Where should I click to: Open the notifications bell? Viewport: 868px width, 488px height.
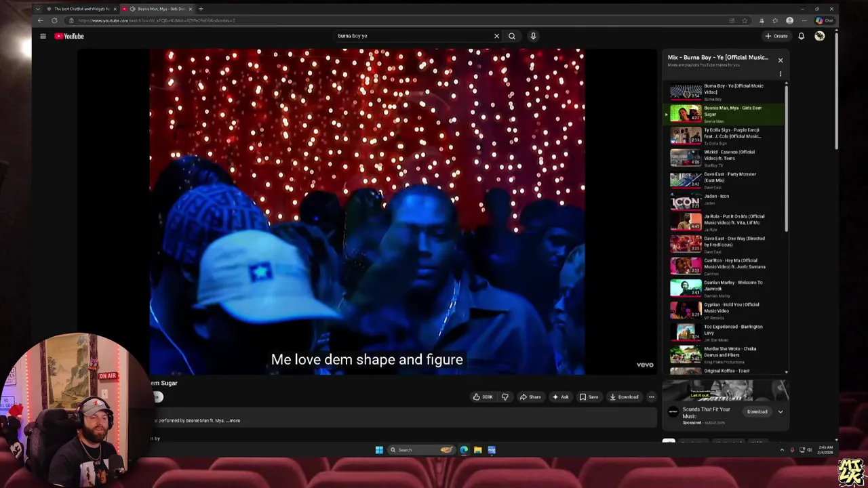coord(801,36)
